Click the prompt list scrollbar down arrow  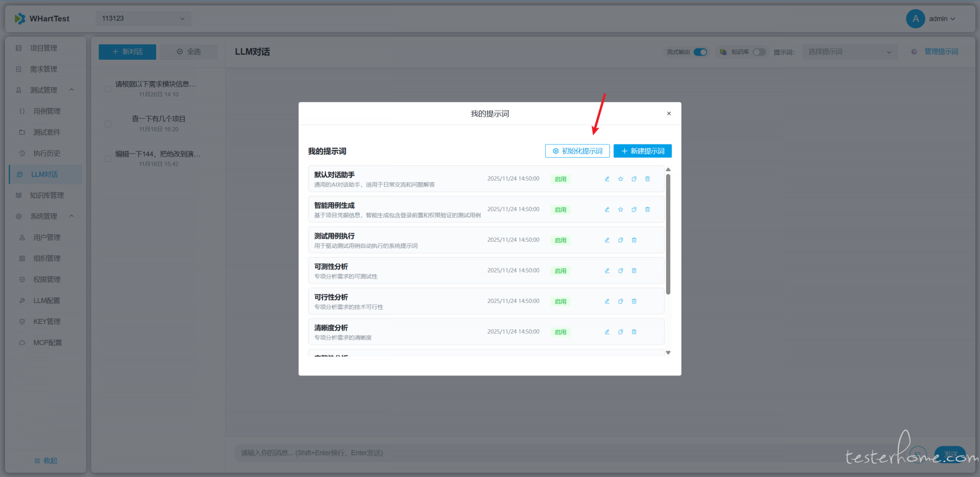click(668, 353)
